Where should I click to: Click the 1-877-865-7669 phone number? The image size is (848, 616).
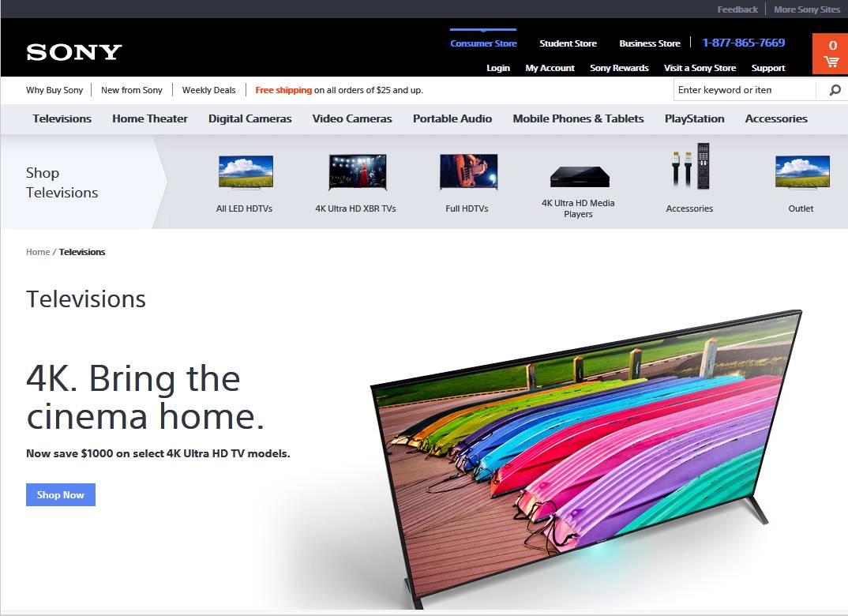pyautogui.click(x=744, y=43)
